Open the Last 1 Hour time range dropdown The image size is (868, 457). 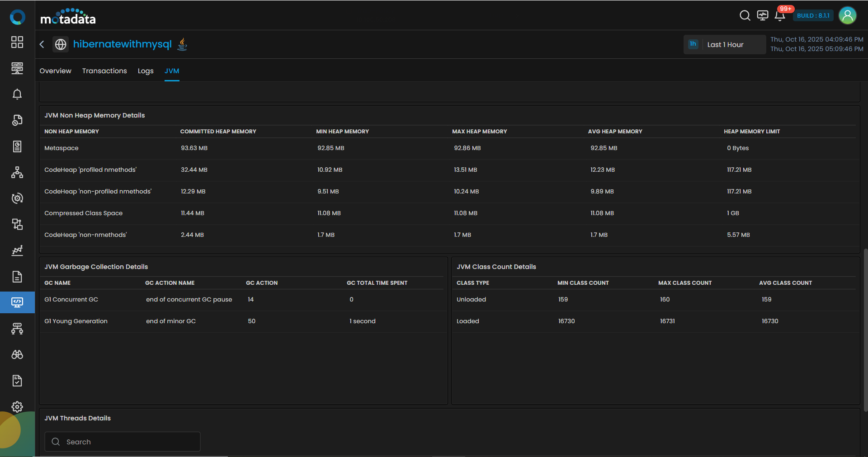click(x=725, y=44)
